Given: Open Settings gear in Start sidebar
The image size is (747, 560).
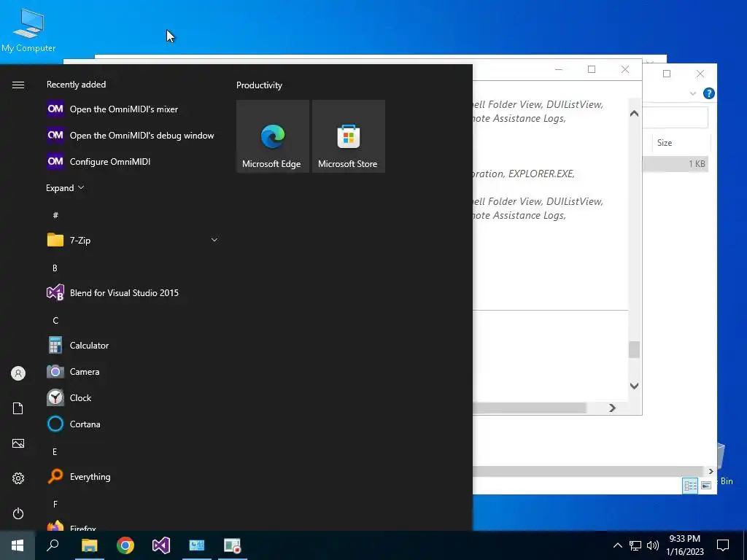Looking at the screenshot, I should (18, 478).
